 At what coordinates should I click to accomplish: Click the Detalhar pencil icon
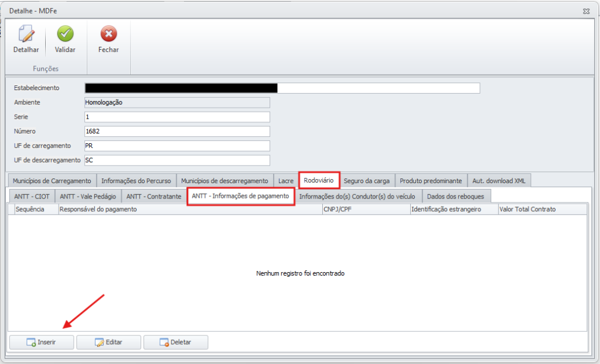[x=26, y=34]
